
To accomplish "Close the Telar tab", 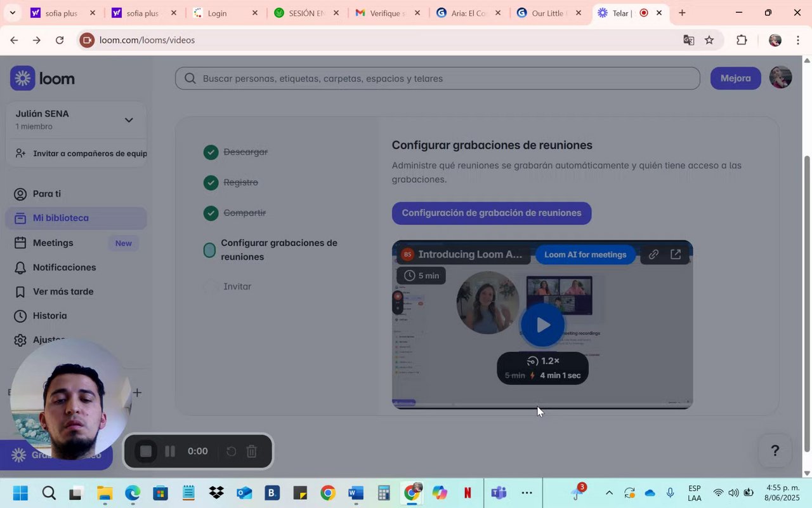I will click(x=659, y=13).
